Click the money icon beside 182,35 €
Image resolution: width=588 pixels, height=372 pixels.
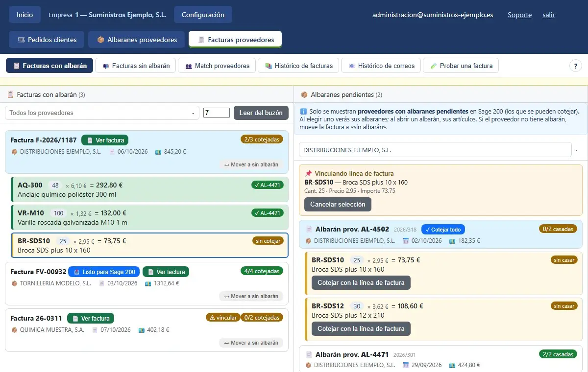452,241
